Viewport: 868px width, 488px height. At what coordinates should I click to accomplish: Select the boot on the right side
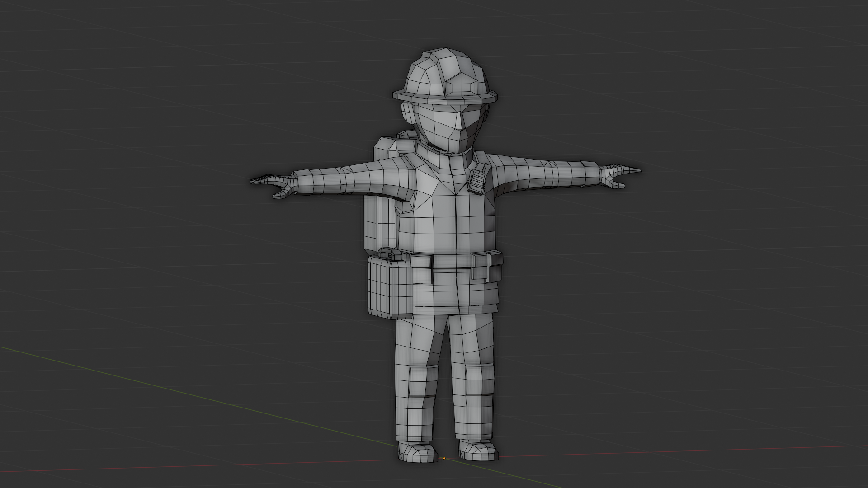(x=478, y=450)
